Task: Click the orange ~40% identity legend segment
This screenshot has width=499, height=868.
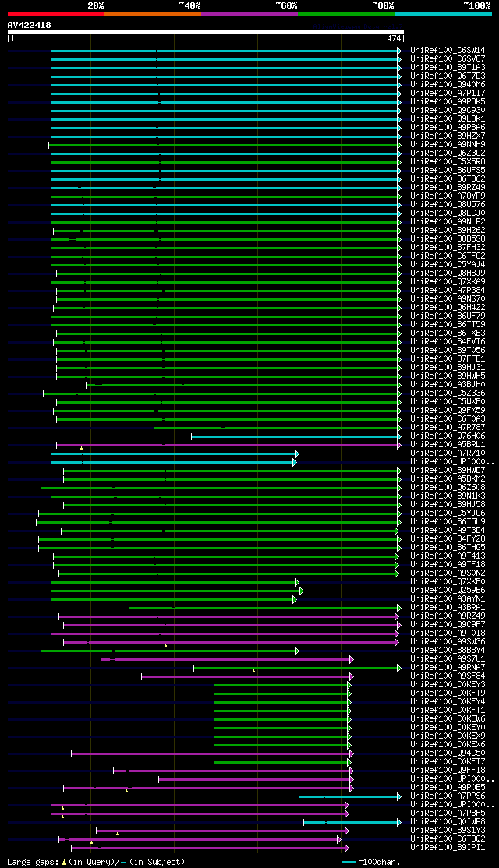Action: (153, 14)
